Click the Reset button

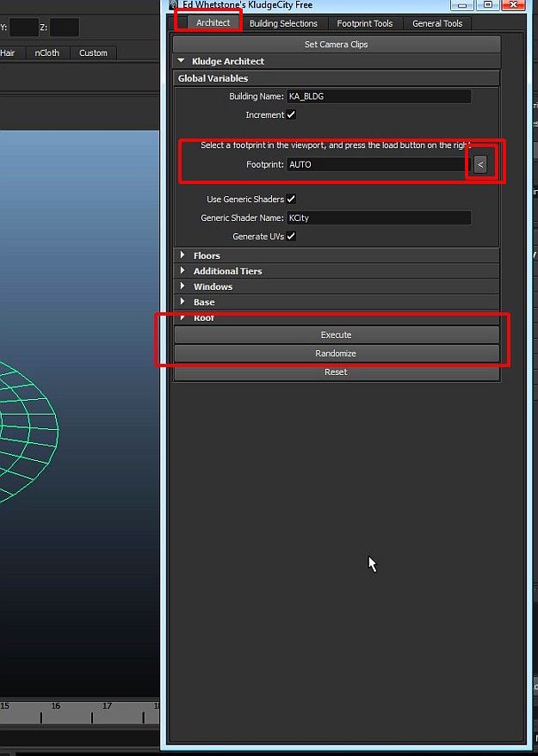coord(337,372)
